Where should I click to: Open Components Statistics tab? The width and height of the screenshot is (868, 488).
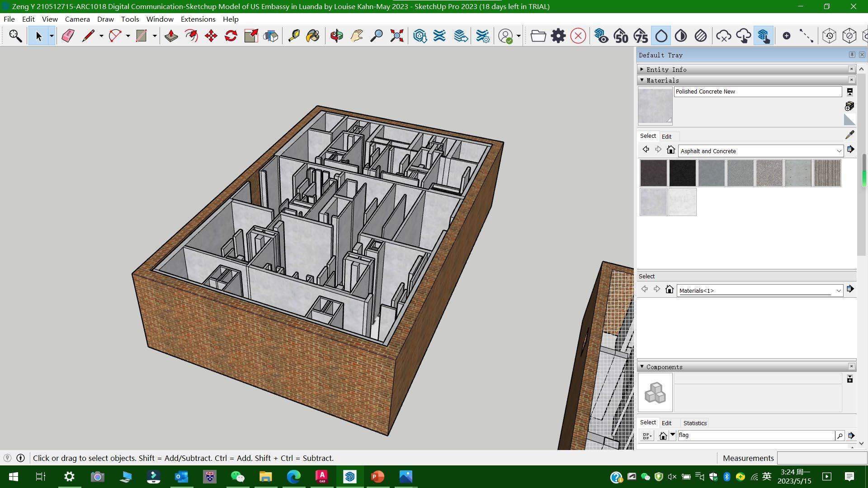coord(694,423)
